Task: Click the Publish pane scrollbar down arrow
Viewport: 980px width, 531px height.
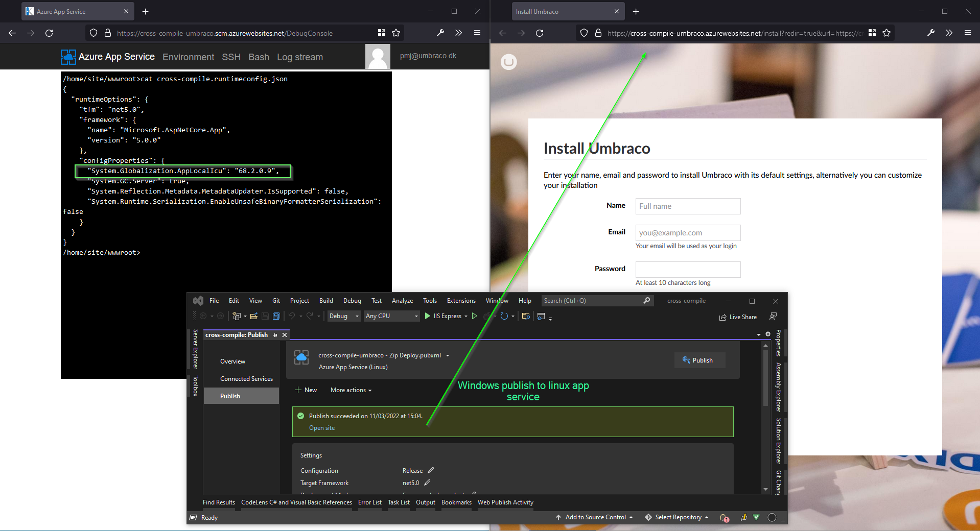Action: pos(765,489)
